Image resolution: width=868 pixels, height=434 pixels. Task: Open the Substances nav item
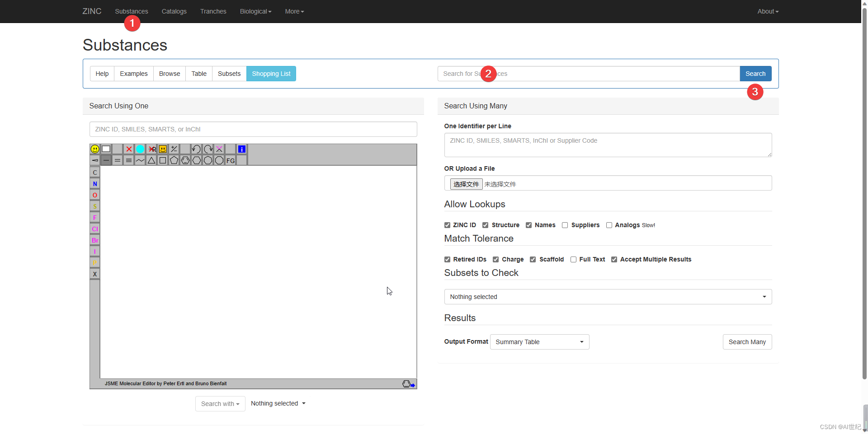click(131, 11)
